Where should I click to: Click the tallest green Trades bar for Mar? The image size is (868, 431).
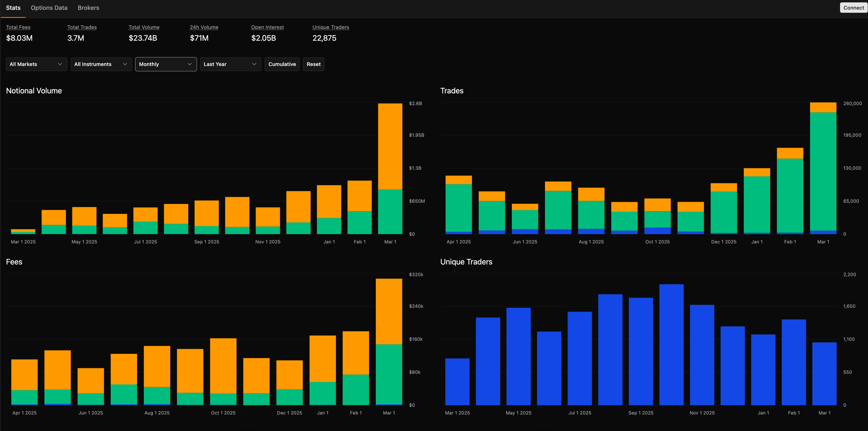(x=823, y=171)
